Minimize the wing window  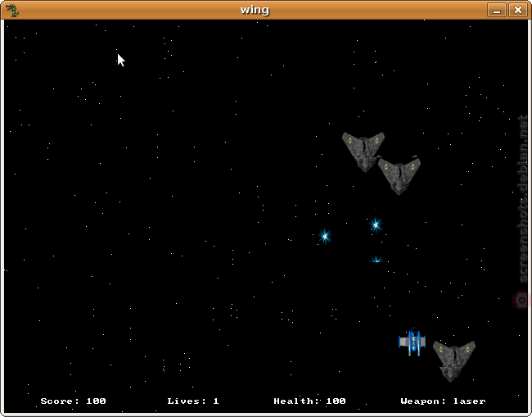[x=497, y=10]
